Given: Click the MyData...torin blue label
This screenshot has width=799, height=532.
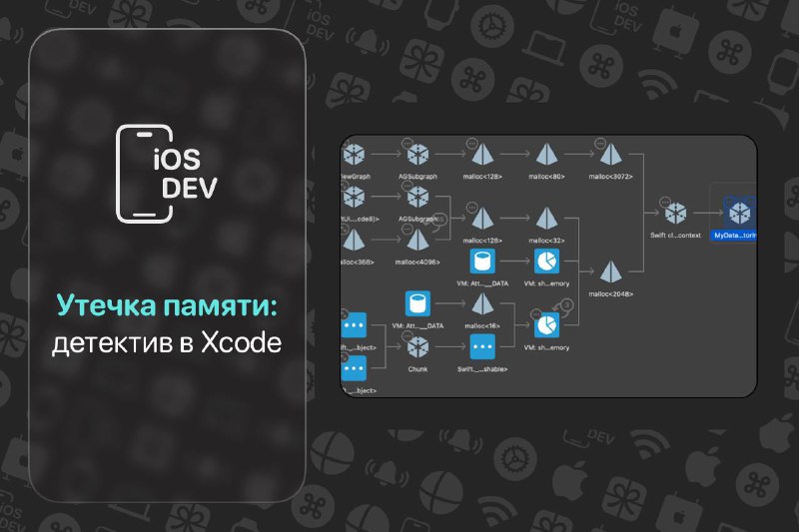Looking at the screenshot, I should 734,236.
